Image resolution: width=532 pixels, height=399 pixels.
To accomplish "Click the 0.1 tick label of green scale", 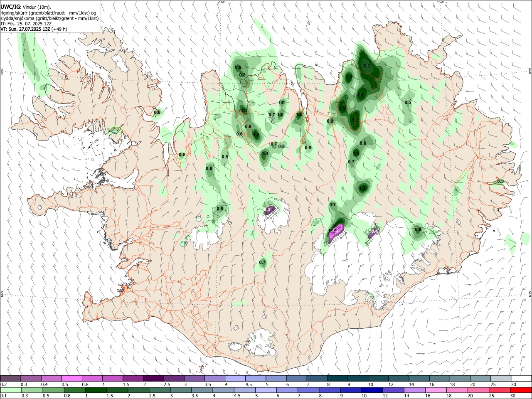I will coord(3,396).
